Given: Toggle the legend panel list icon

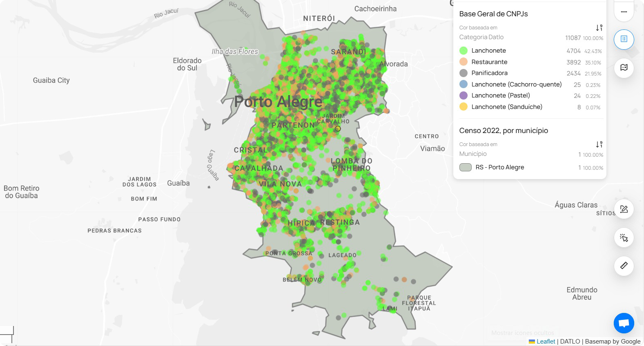Looking at the screenshot, I should tap(624, 39).
